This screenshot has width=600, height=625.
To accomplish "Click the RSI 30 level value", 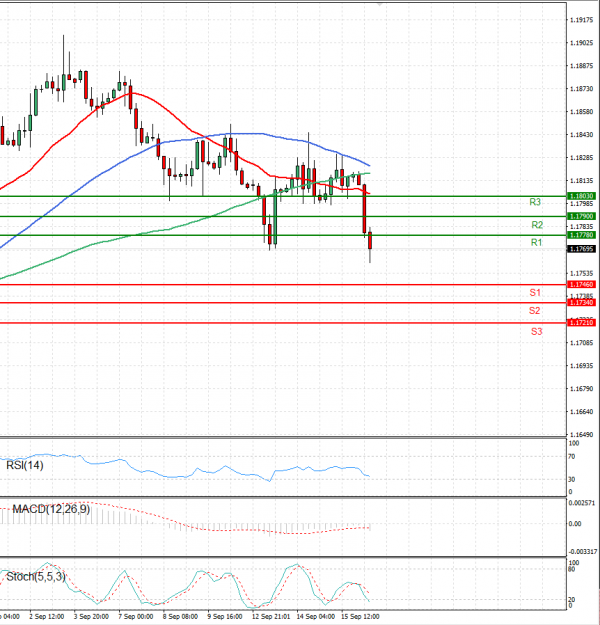I will [572, 480].
